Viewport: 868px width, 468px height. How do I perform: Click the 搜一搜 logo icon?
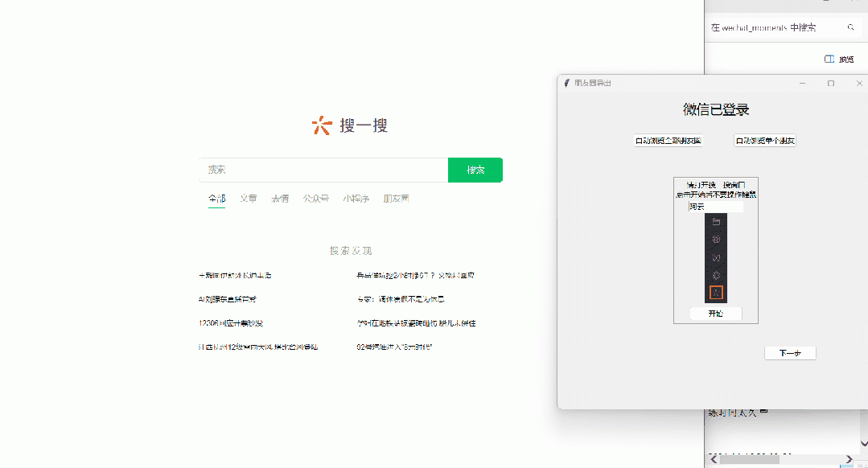322,125
